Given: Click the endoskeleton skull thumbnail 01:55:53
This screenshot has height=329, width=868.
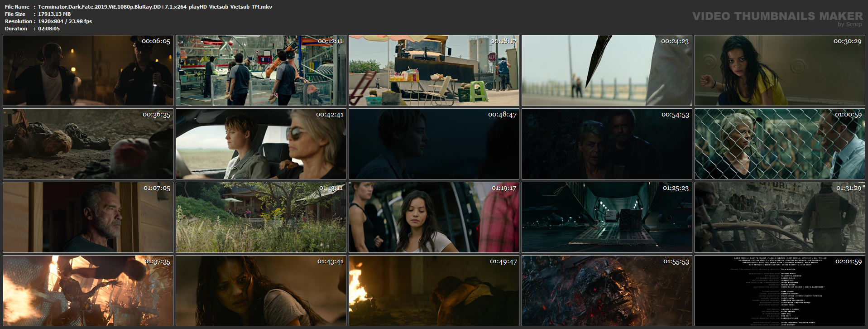Looking at the screenshot, I should [x=607, y=291].
